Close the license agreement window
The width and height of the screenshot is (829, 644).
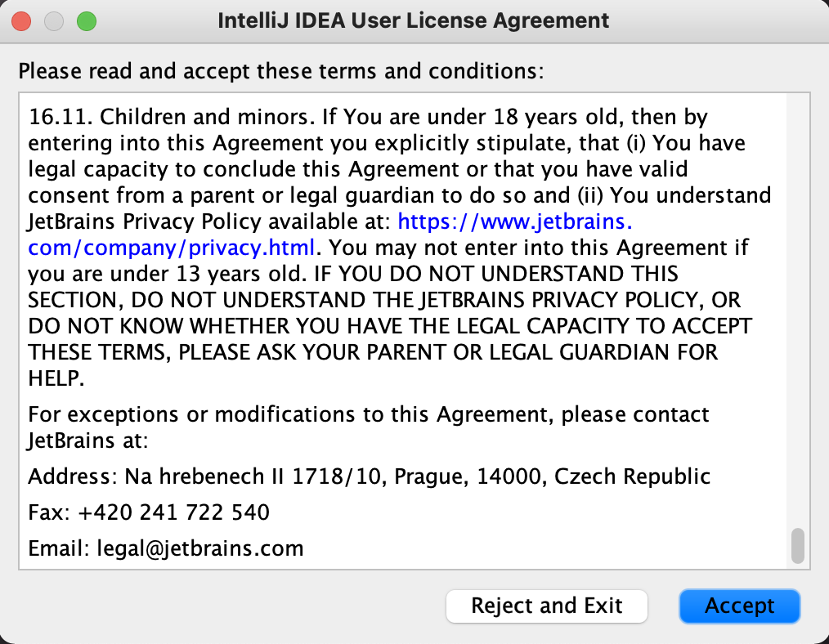pos(21,21)
